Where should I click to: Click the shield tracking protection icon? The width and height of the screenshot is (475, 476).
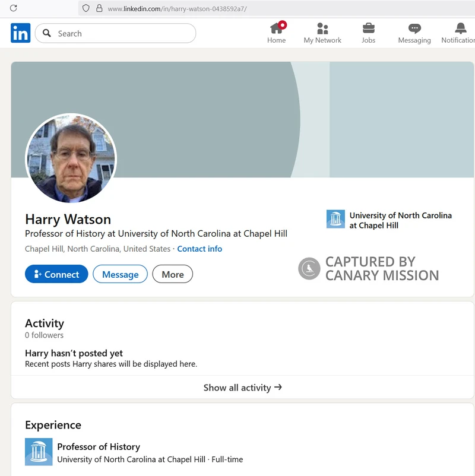tap(86, 8)
